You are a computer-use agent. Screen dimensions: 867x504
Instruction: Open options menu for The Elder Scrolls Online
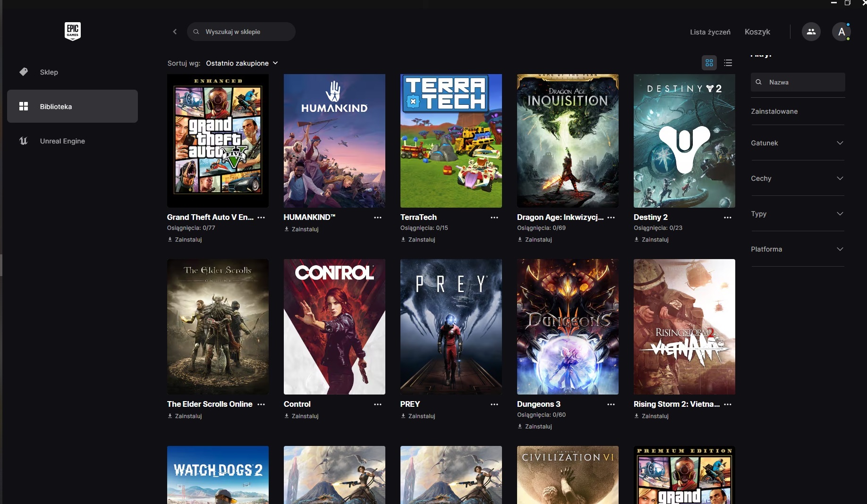(x=261, y=404)
